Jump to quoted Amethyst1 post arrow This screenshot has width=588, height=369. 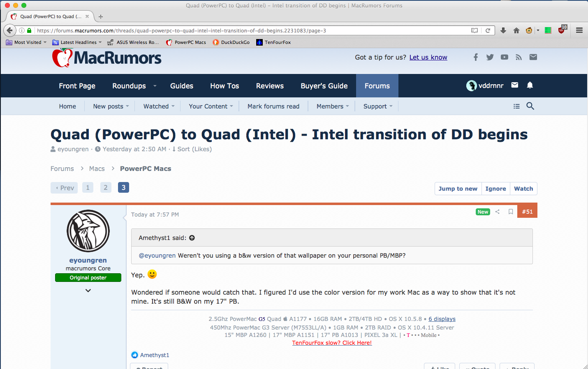192,238
